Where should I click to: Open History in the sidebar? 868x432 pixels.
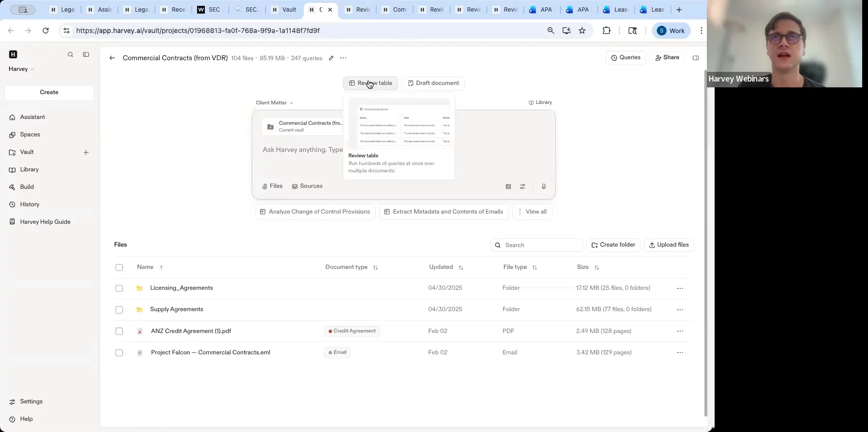click(x=30, y=204)
